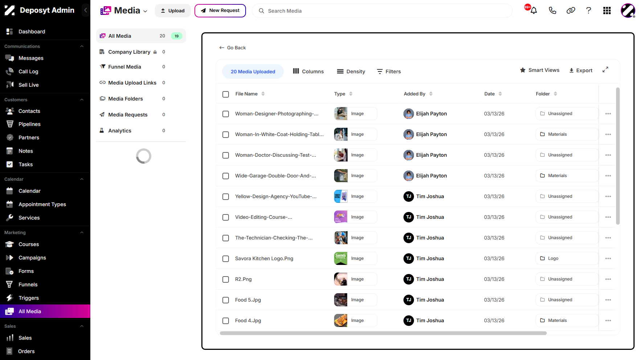Image resolution: width=644 pixels, height=360 pixels.
Task: Click the phone dialer icon in header
Action: 552,11
